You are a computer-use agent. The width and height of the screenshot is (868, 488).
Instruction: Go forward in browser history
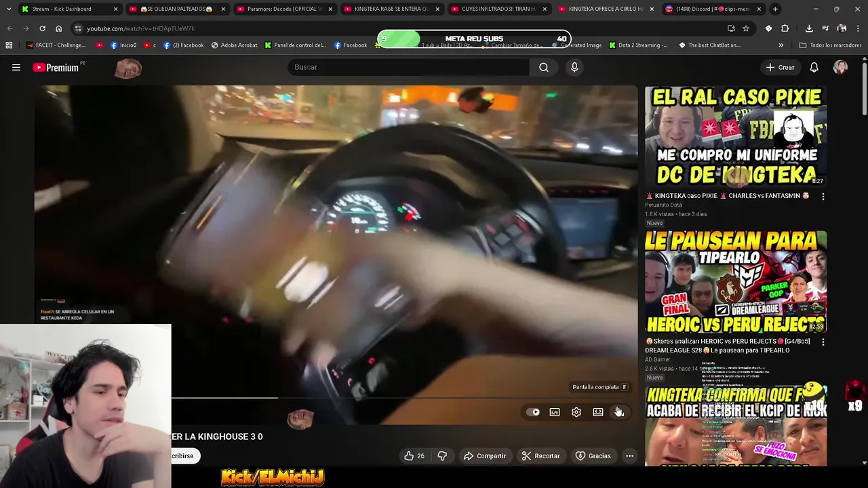(x=26, y=28)
